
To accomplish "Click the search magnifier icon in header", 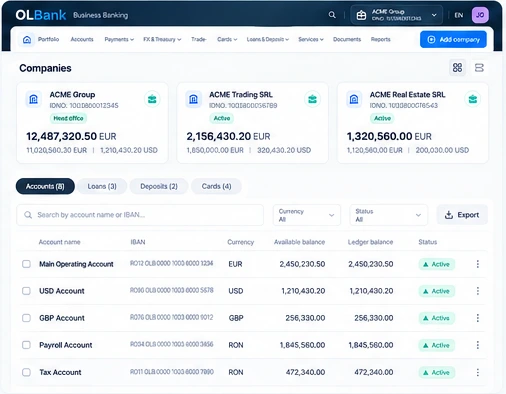I will (x=332, y=15).
